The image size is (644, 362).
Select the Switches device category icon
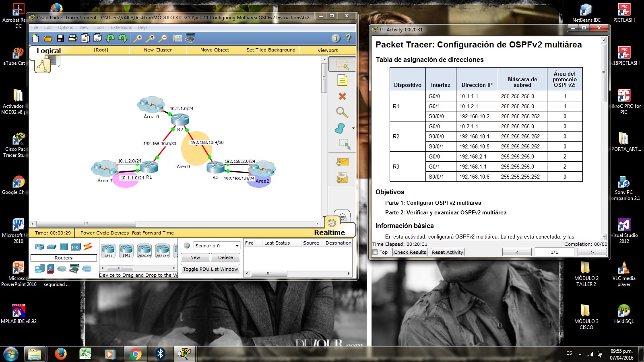[52, 247]
